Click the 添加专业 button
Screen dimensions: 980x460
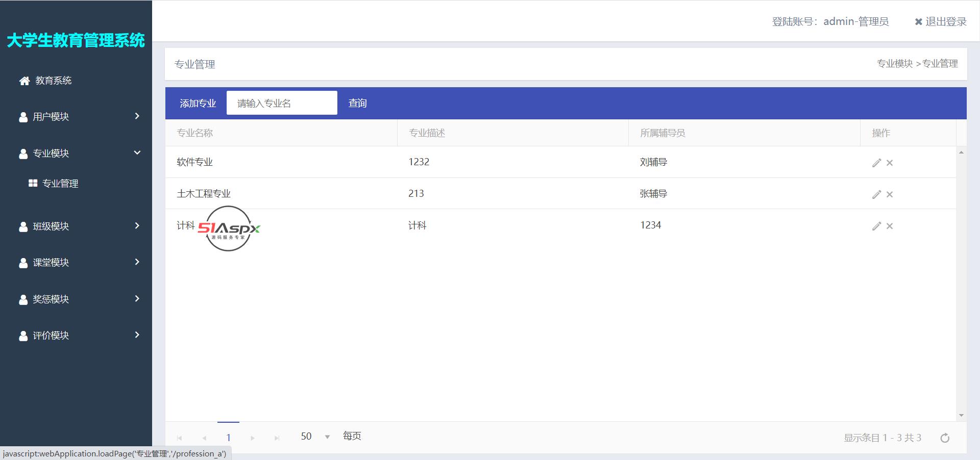[198, 104]
